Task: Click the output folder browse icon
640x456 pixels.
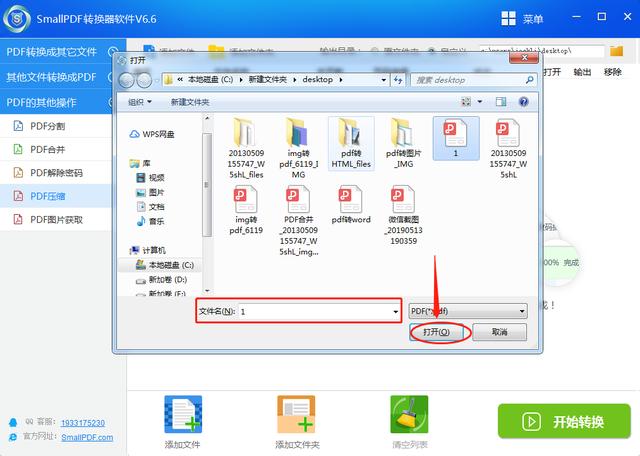Action: [616, 51]
